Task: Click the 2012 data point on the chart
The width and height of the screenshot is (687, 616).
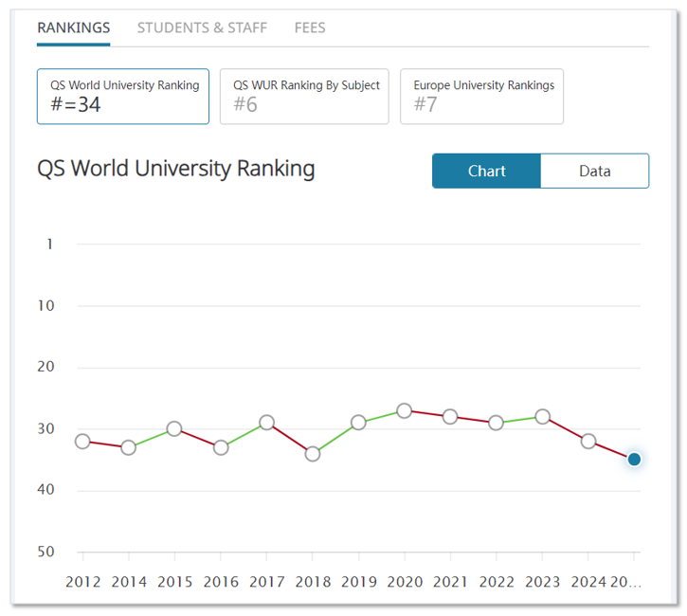Action: 82,442
